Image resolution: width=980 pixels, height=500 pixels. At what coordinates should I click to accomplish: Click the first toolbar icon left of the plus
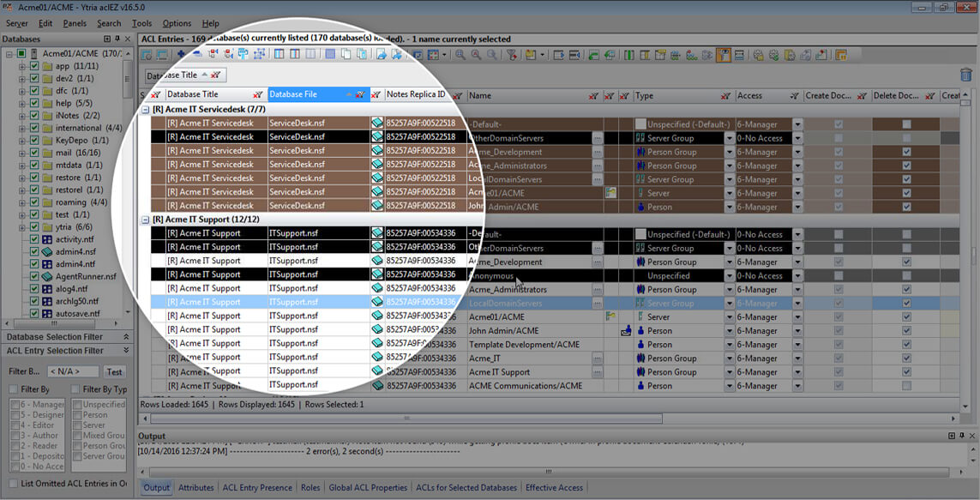click(147, 54)
